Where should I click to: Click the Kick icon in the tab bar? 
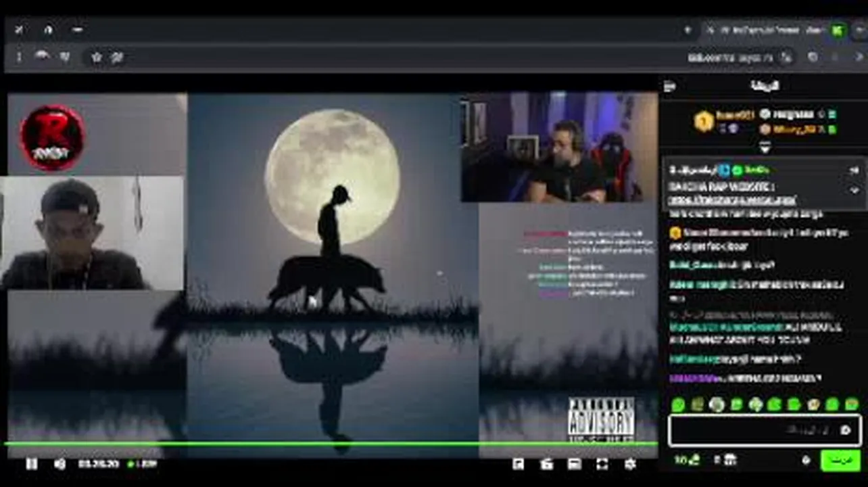838,30
